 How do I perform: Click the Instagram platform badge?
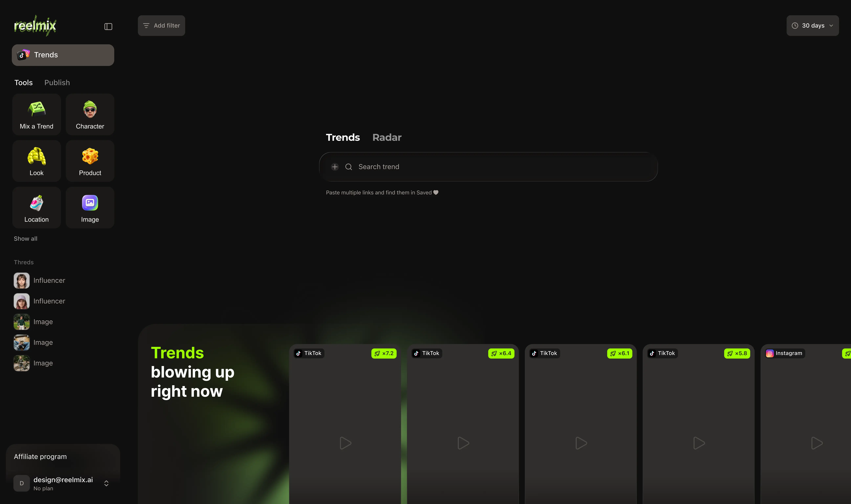pos(784,353)
